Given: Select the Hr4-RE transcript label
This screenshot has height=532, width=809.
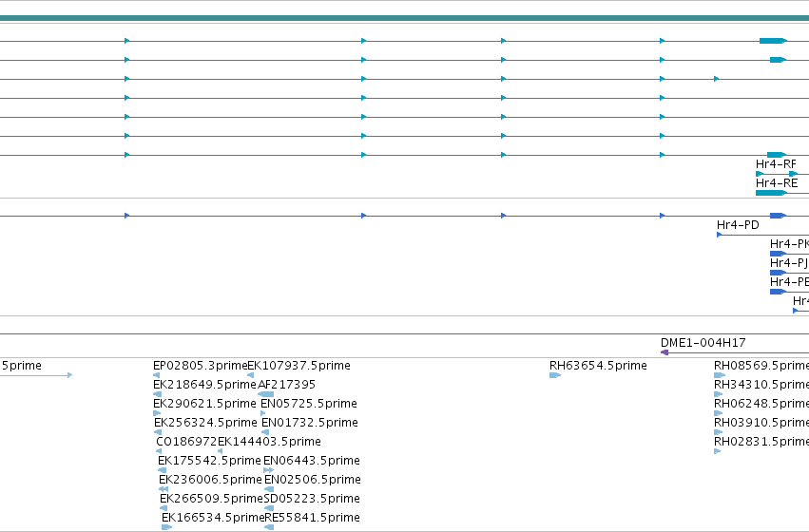Looking at the screenshot, I should click(777, 183).
